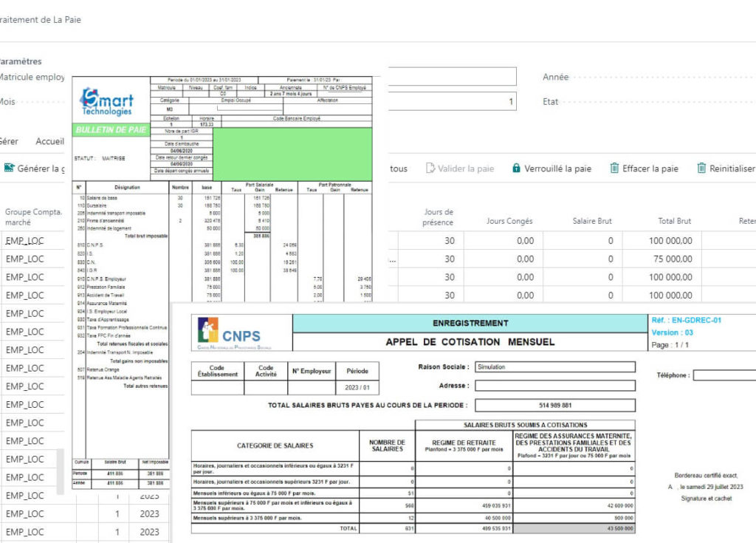756x543 pixels.
Task: Click the Téléphone field on CNPS form
Action: pos(724,375)
